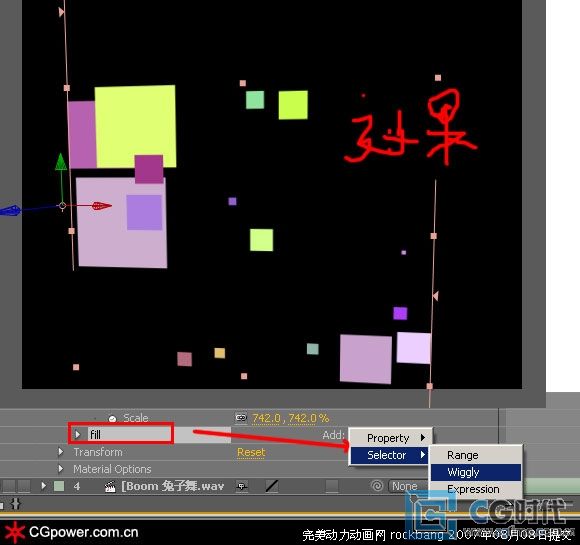Viewport: 580px width, 545px height.
Task: Toggle the empty switch box on layer 4
Action: pyautogui.click(x=332, y=486)
